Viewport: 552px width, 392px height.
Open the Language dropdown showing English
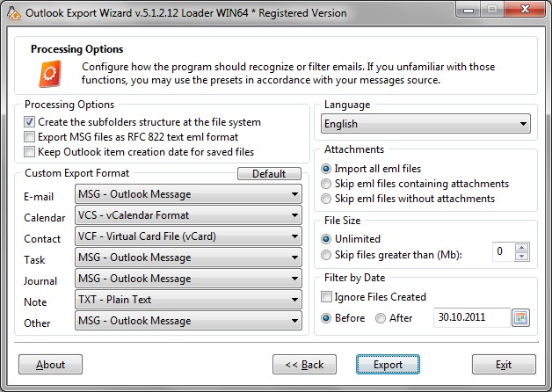(425, 124)
